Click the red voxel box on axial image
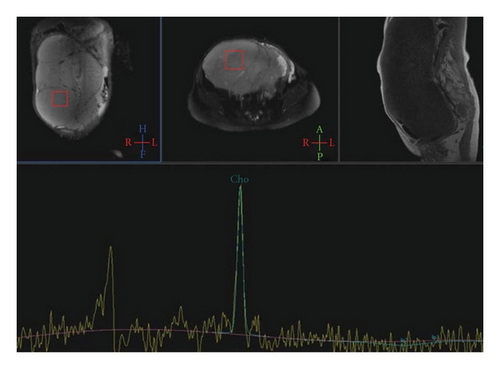This screenshot has height=369, width=500. coord(234,60)
